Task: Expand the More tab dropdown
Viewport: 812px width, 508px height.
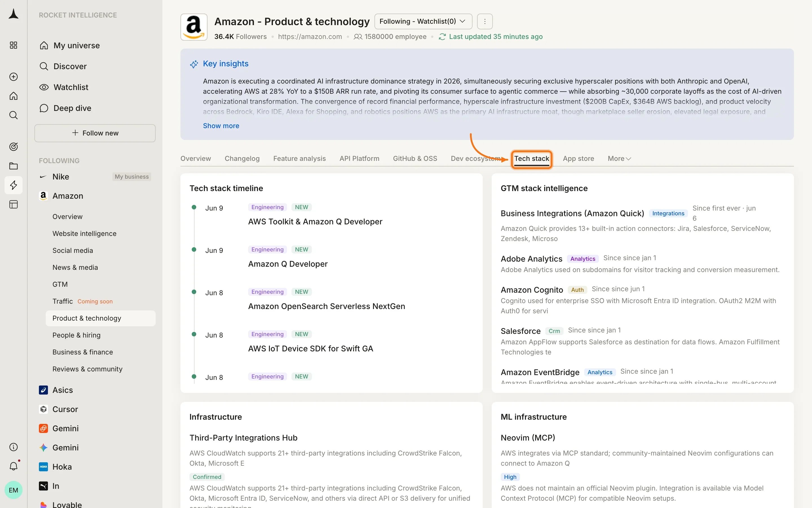Action: click(619, 159)
